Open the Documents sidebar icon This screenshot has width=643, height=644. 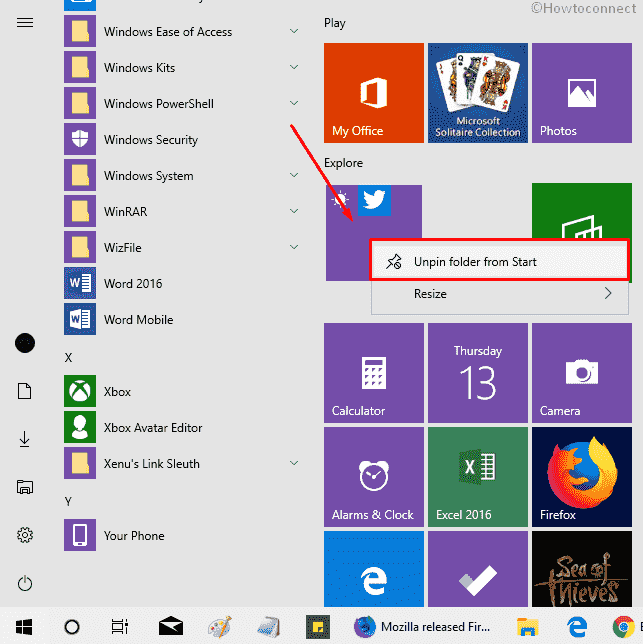point(25,391)
